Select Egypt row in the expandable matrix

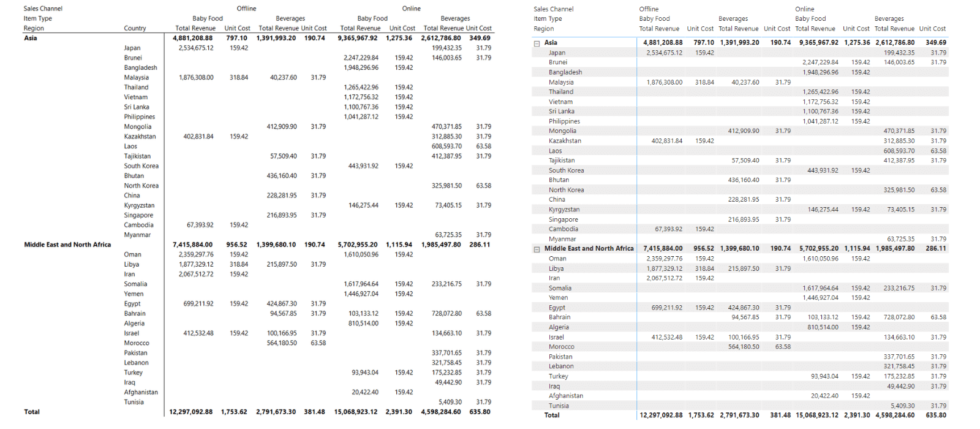(x=557, y=308)
